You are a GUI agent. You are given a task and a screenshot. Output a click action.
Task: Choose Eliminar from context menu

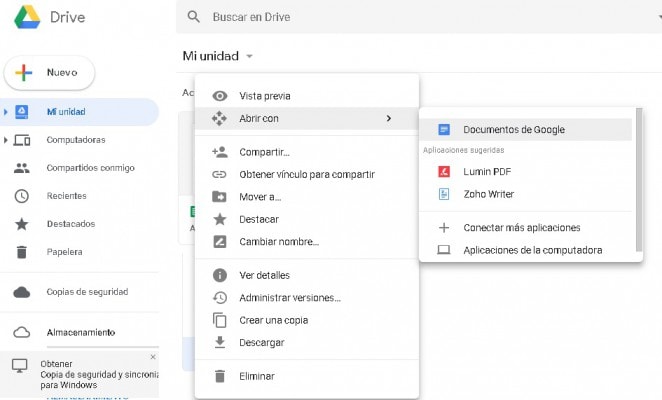click(307, 376)
